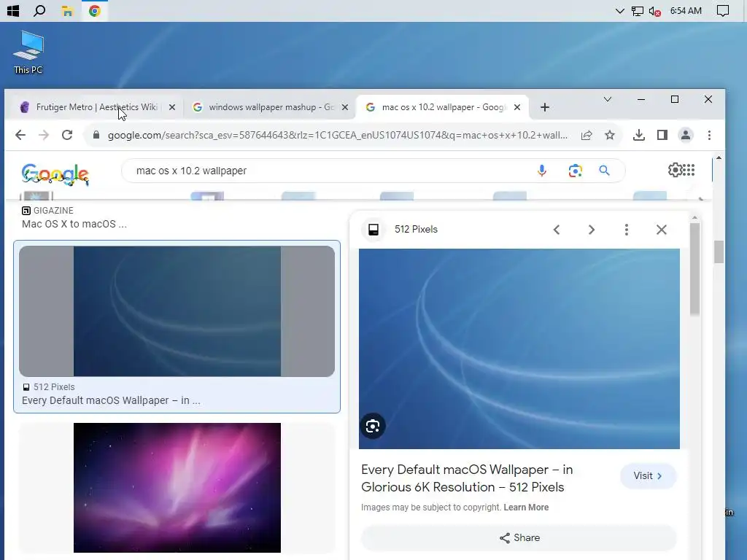
Task: Click the Chrome taskbar icon
Action: tap(94, 10)
